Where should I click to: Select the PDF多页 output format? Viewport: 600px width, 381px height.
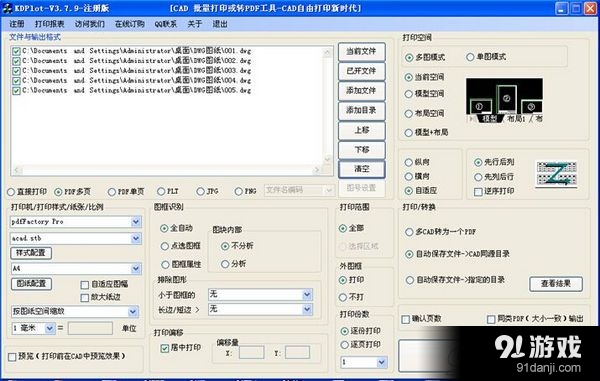click(x=73, y=192)
